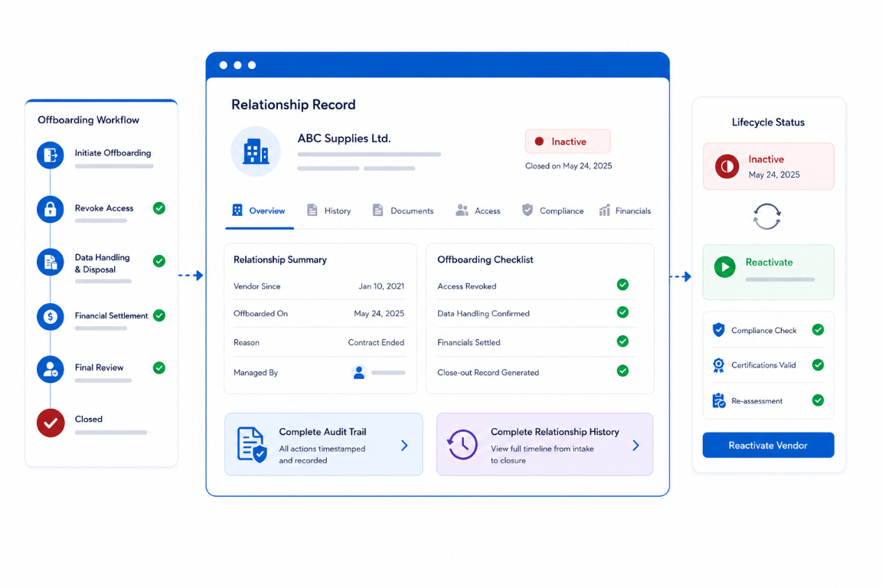This screenshot has width=882, height=588.
Task: Click the Closed on May 24, 2025 text
Action: (x=568, y=166)
